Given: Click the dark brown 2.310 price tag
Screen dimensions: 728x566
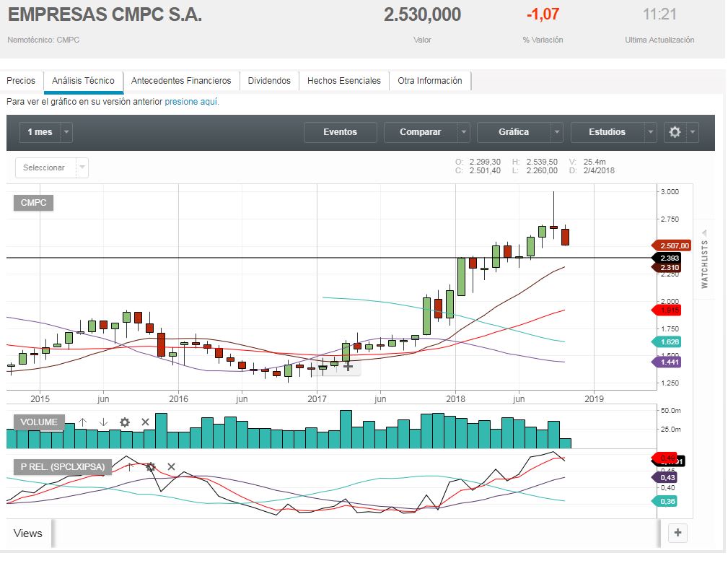Looking at the screenshot, I should [667, 267].
